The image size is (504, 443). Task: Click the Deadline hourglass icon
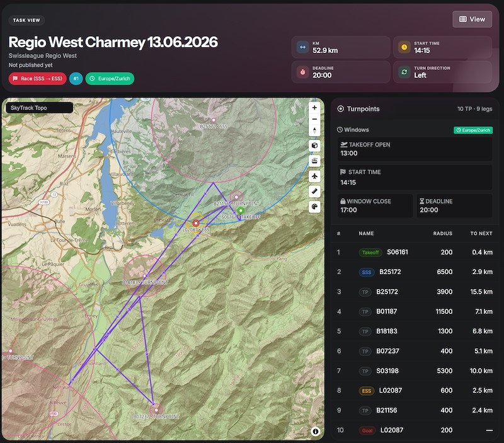coord(421,201)
